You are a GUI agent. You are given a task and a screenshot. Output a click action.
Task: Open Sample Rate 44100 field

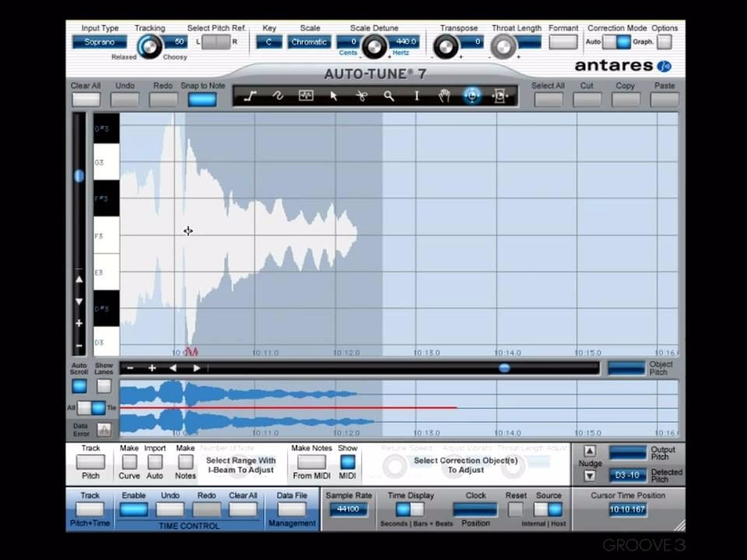click(x=349, y=509)
